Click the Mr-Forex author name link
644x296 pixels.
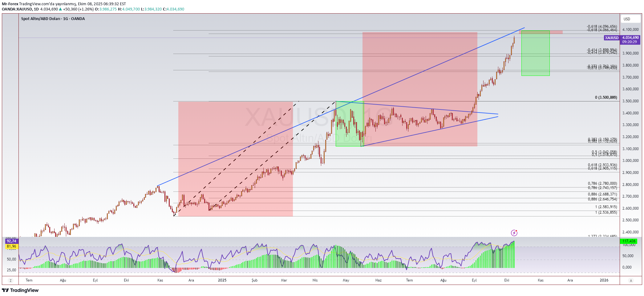[10, 4]
